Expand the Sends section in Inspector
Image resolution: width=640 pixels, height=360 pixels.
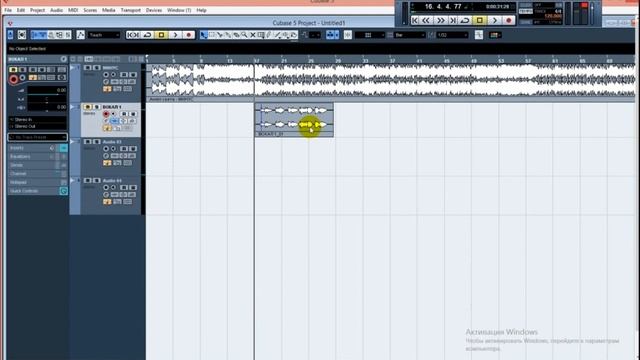[38, 165]
